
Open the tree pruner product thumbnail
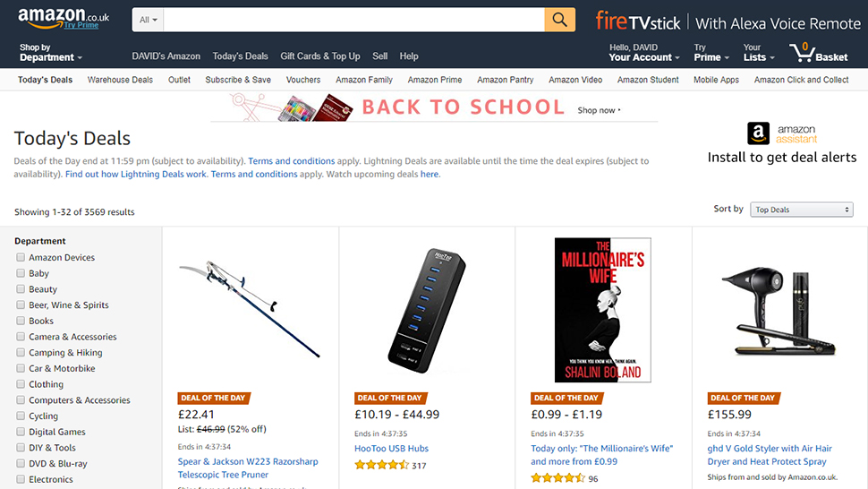251,309
